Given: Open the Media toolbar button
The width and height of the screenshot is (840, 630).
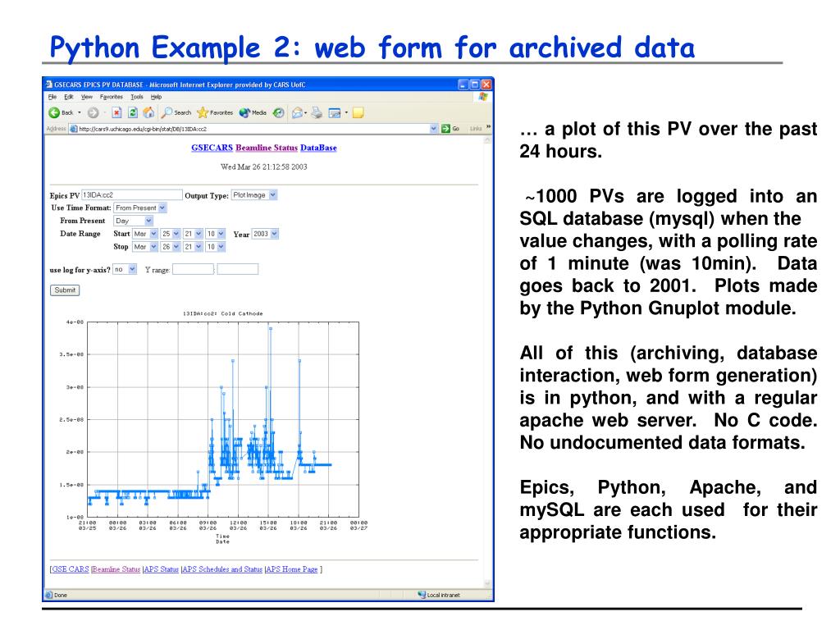Looking at the screenshot, I should (253, 112).
